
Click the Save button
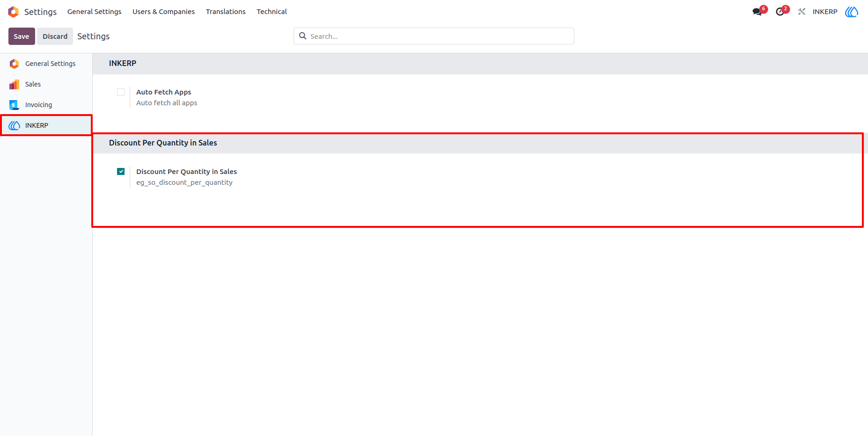22,36
